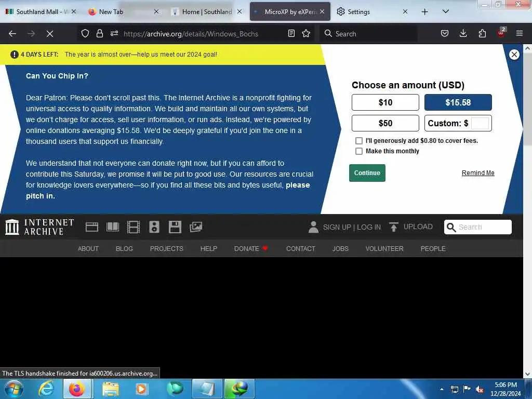Open Internet Archive Web icon
This screenshot has width=532, height=399.
(x=92, y=227)
